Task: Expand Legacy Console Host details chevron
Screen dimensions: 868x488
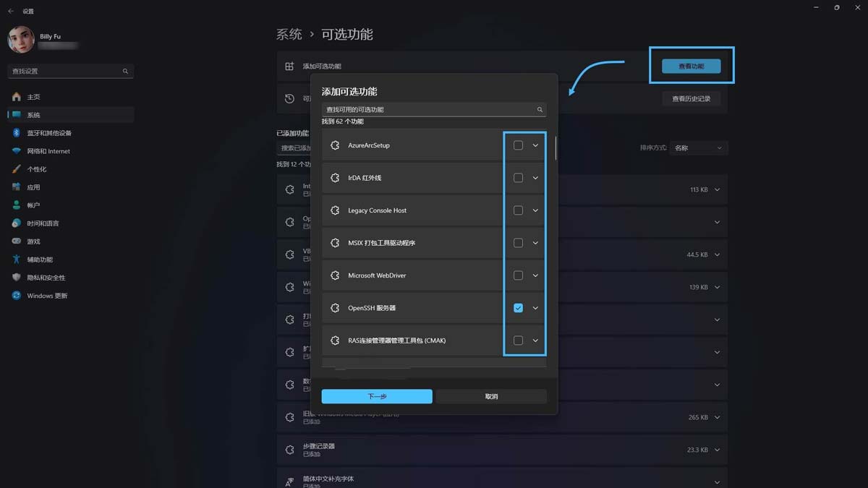Action: 535,210
